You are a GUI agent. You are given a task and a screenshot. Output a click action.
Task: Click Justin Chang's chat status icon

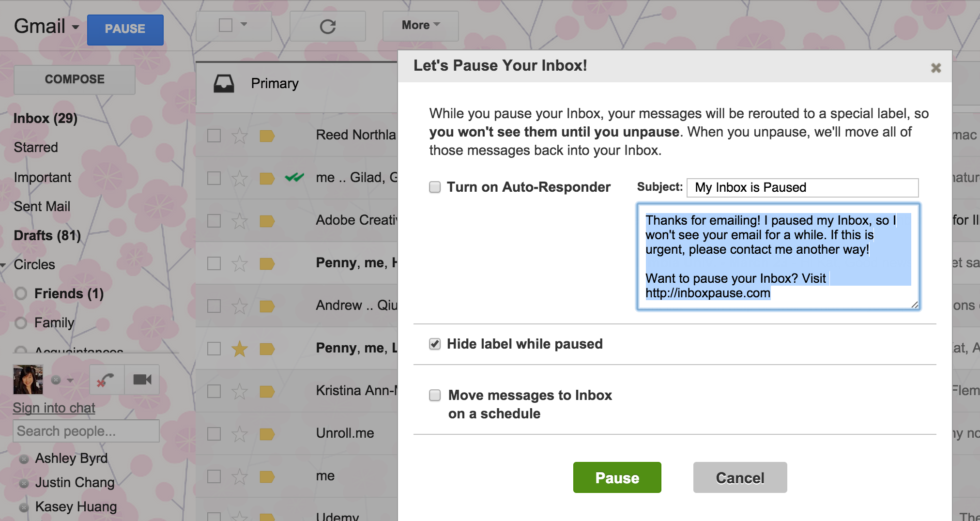click(23, 484)
